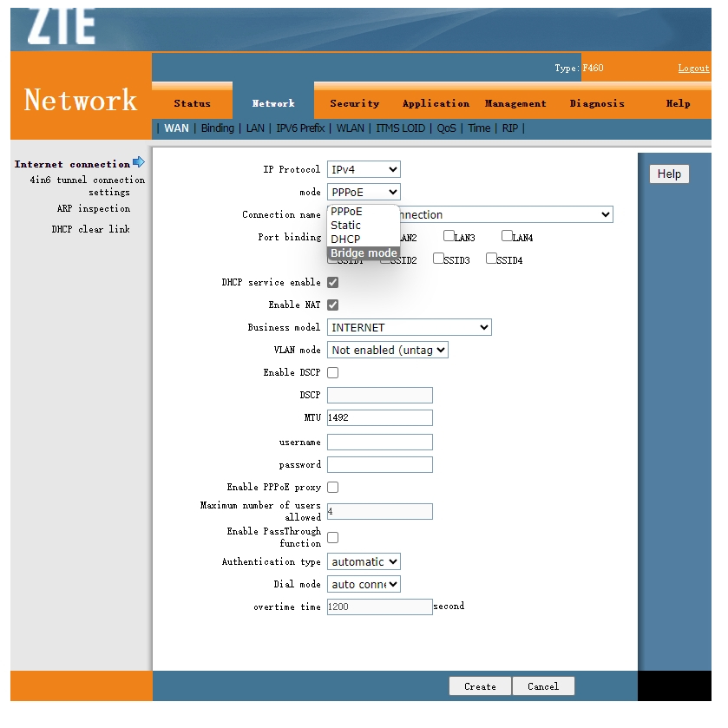The height and width of the screenshot is (728, 728).
Task: Go to the WLAN submenu
Action: [x=351, y=128]
